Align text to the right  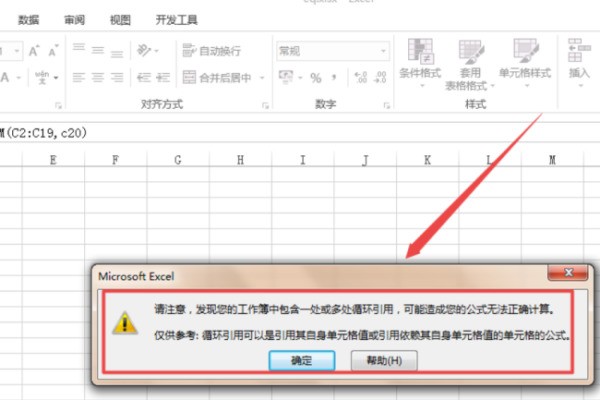coord(117,78)
